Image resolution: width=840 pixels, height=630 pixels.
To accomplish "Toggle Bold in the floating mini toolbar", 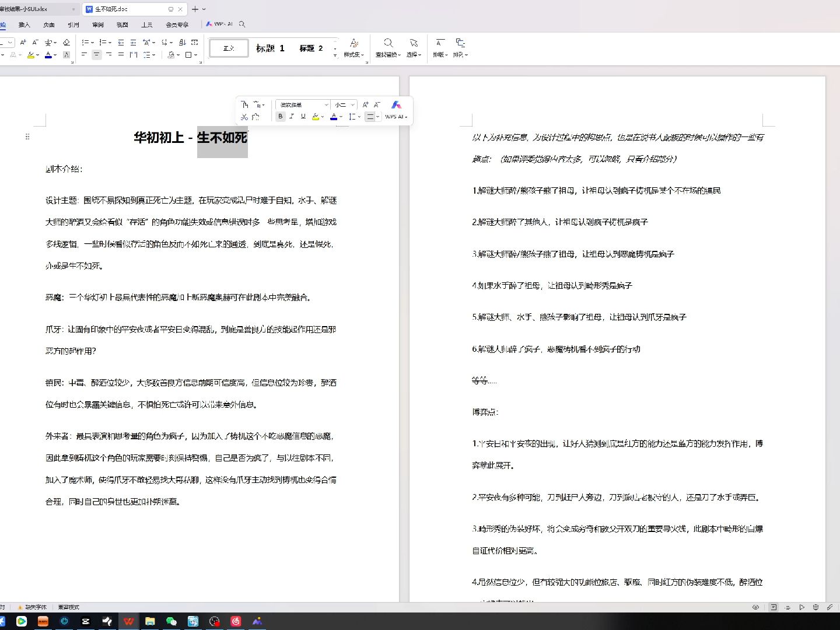I will tap(281, 117).
